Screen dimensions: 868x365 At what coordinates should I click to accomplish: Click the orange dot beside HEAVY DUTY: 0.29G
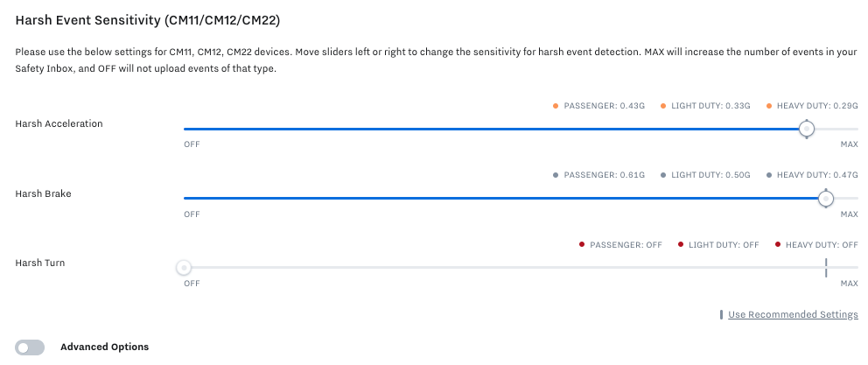(x=768, y=106)
